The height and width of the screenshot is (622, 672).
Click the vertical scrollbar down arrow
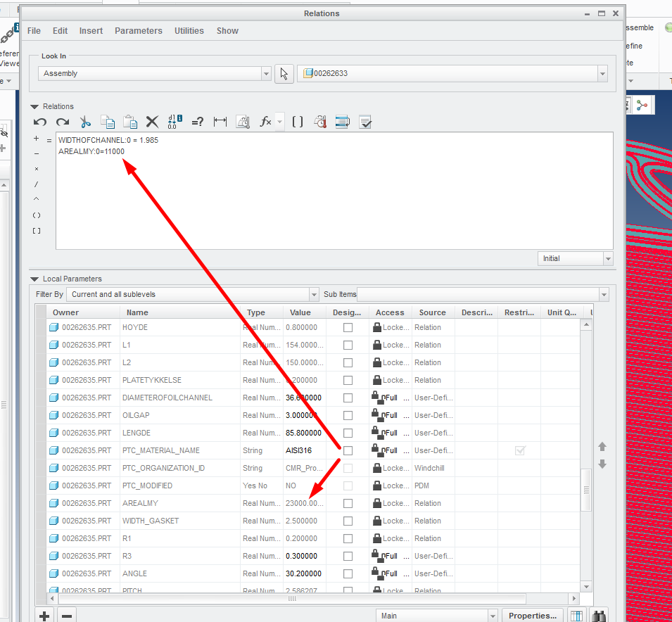586,585
